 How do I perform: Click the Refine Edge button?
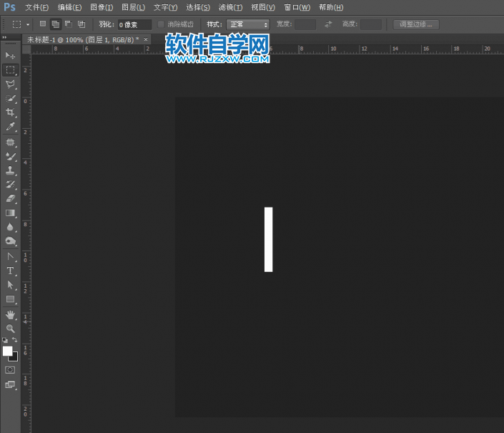pos(416,24)
